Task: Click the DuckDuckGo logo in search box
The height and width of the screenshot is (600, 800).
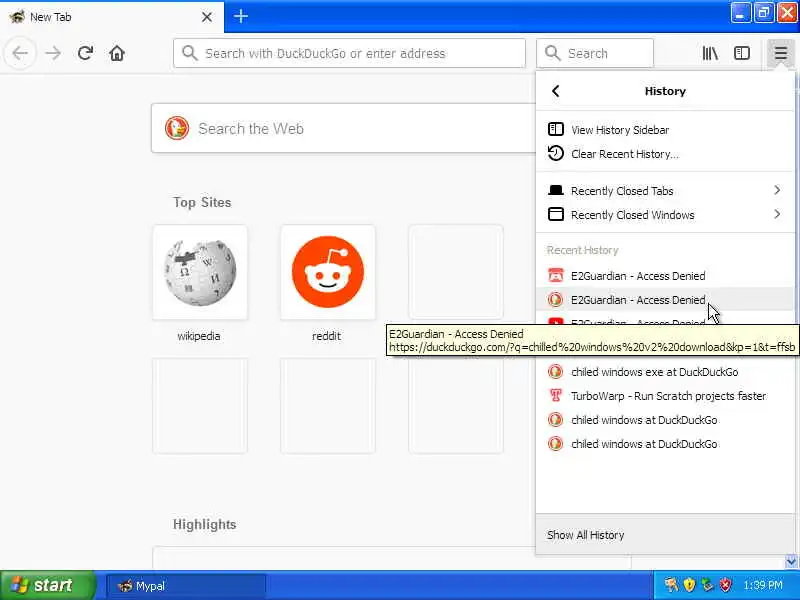Action: pos(177,129)
